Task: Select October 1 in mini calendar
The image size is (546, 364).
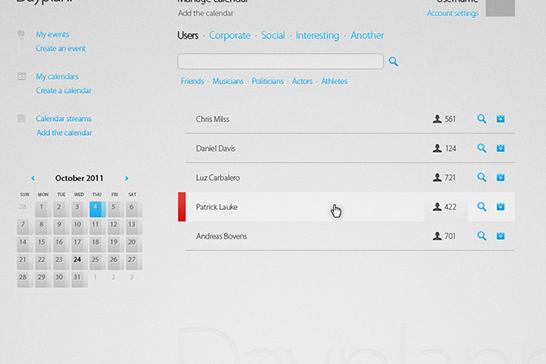Action: [43, 209]
